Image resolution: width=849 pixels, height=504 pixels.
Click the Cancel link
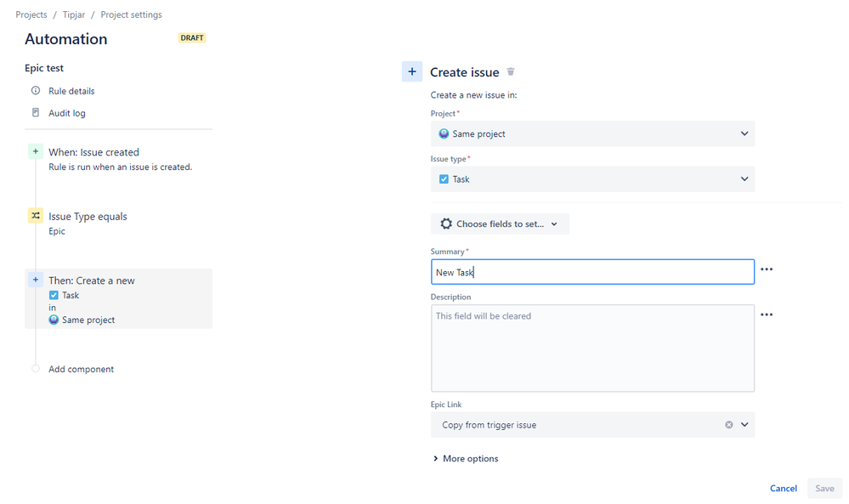pos(783,489)
